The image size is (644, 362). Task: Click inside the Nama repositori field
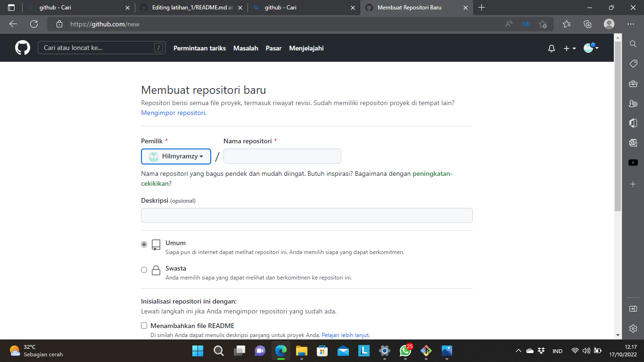pyautogui.click(x=282, y=156)
